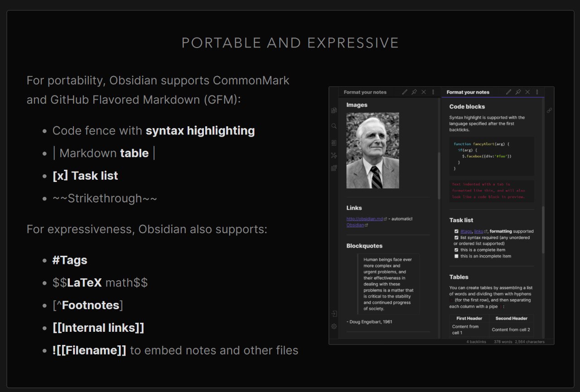580x392 pixels.
Task: Open settings gear in Obsidian's left ribbon
Action: click(x=334, y=326)
